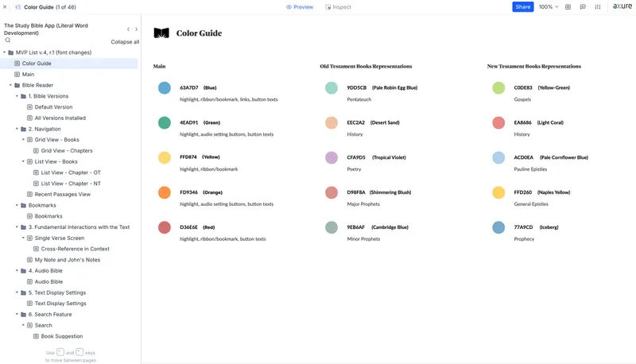
Task: Collapse the 2. Navigation folder
Action: pos(17,129)
